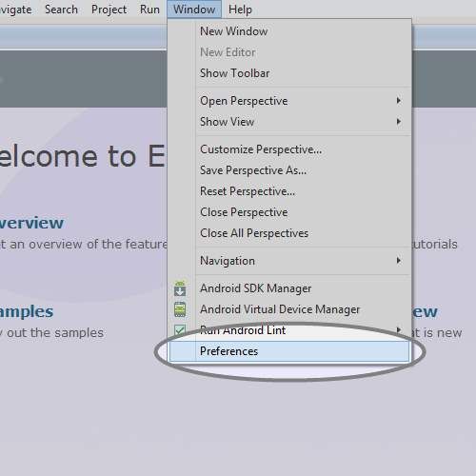The height and width of the screenshot is (476, 476).
Task: Open the Help menu
Action: (x=240, y=10)
